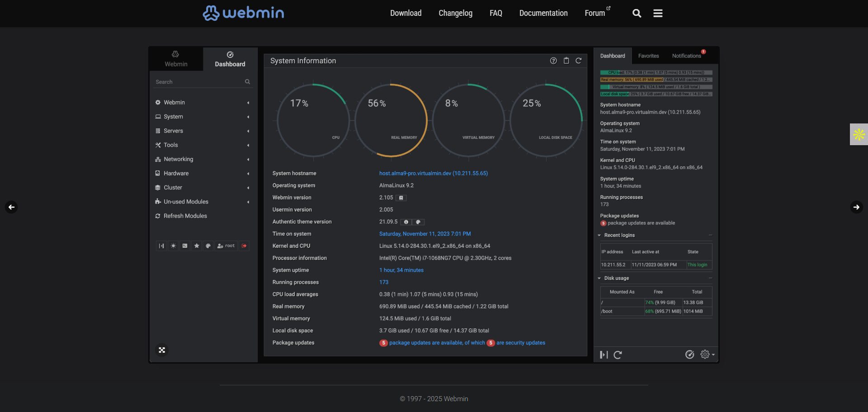868x412 pixels.
Task: Expand the Networking category in sidebar
Action: coord(179,159)
